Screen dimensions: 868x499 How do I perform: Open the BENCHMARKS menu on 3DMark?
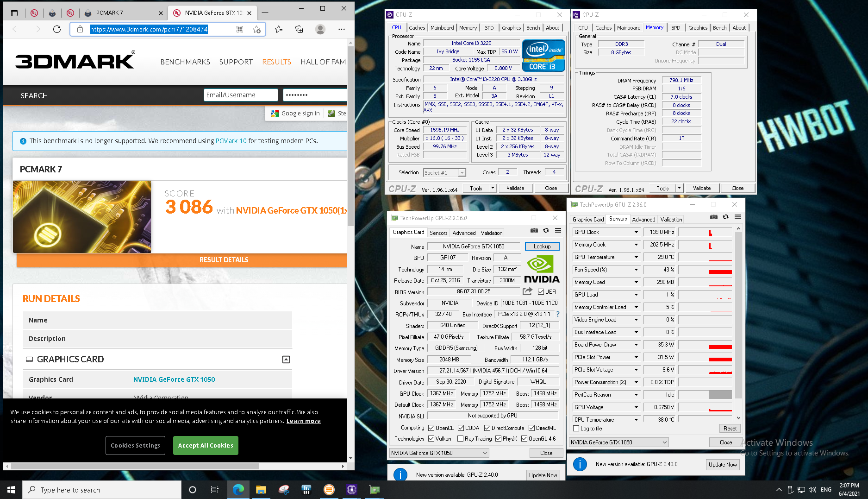click(185, 62)
